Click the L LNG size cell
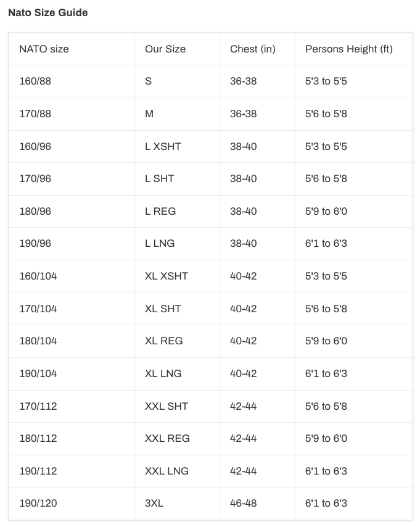Viewport: 420px width, 527px height. point(160,244)
